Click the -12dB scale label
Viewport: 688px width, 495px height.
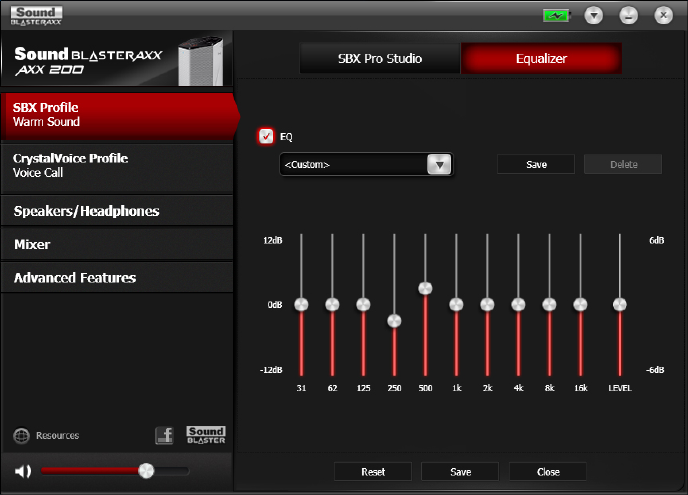click(x=271, y=370)
